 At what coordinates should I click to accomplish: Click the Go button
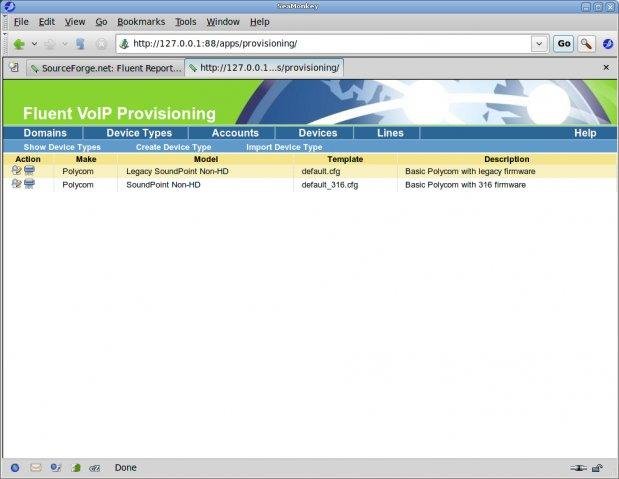pyautogui.click(x=563, y=44)
